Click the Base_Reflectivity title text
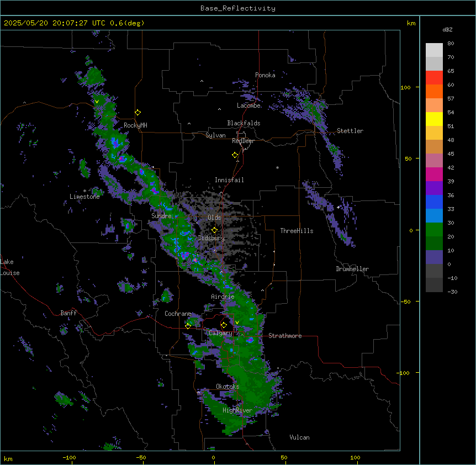This screenshot has height=465, width=476. tap(238, 8)
